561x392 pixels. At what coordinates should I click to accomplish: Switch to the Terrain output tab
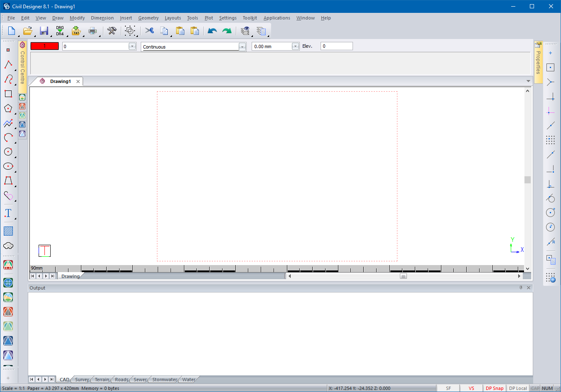tap(102, 380)
